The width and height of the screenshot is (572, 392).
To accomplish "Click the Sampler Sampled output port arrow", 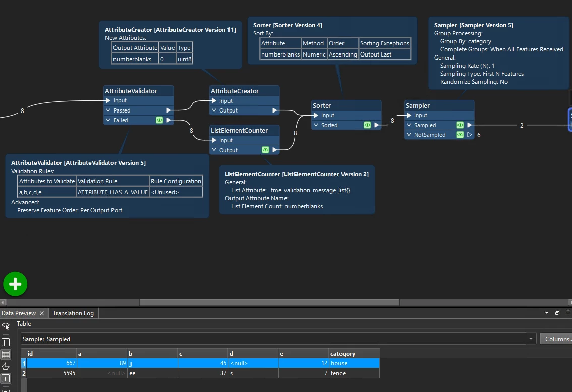I will tap(470, 125).
